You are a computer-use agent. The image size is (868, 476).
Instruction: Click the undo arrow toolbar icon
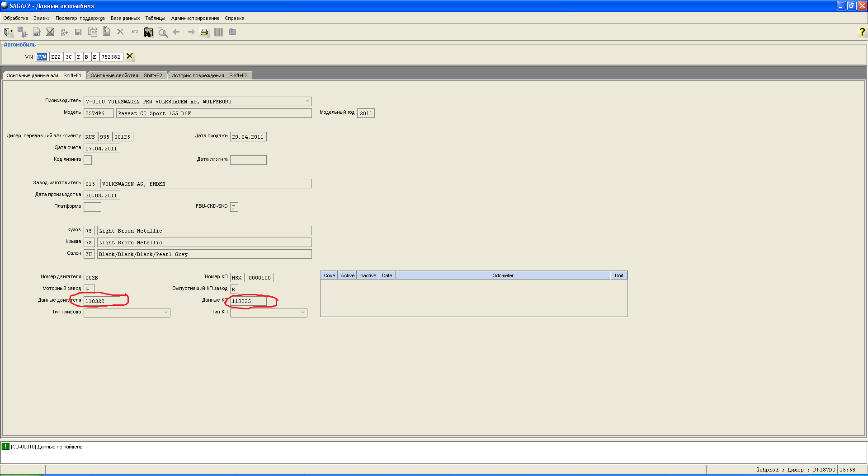135,32
